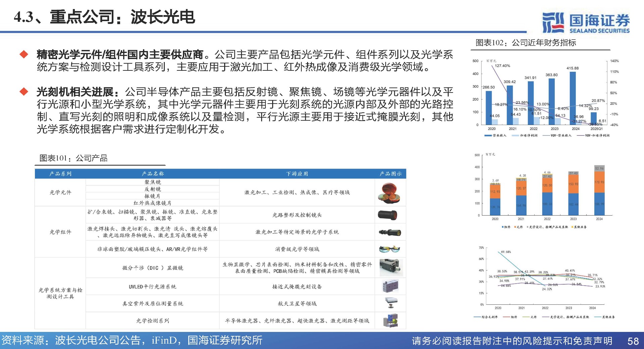Click the 图表102 financial indicators caption
The height and width of the screenshot is (349, 644).
[x=526, y=43]
